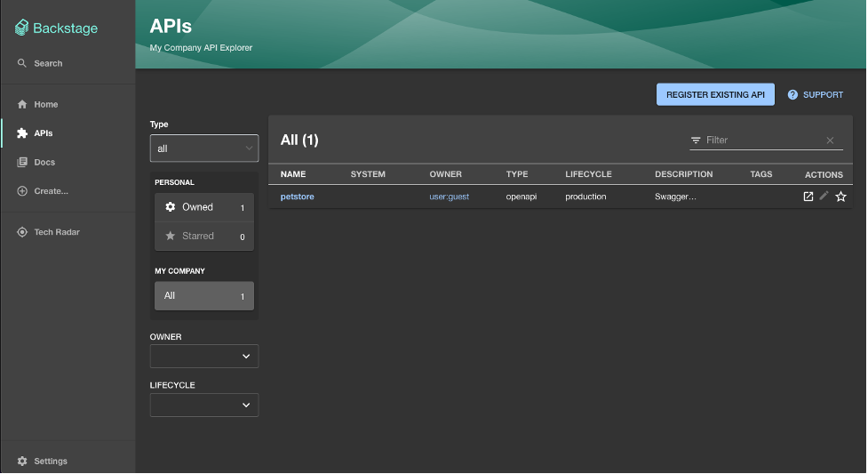Click the filter list icon
This screenshot has width=868, height=474.
pyautogui.click(x=696, y=141)
